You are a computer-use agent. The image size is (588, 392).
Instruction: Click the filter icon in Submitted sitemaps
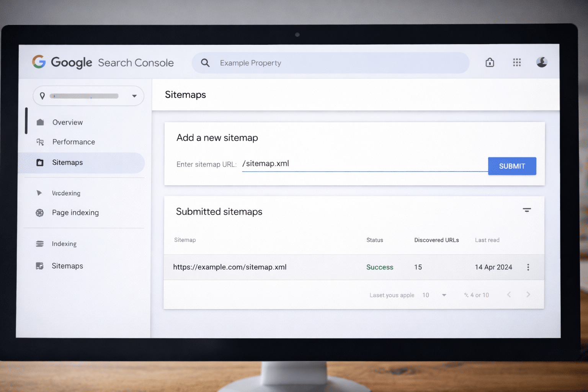[527, 210]
